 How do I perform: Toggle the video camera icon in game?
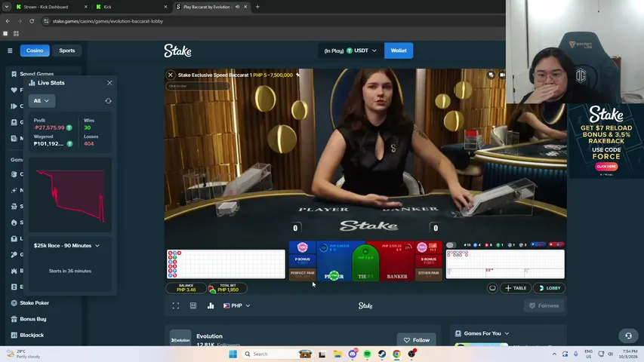502,75
